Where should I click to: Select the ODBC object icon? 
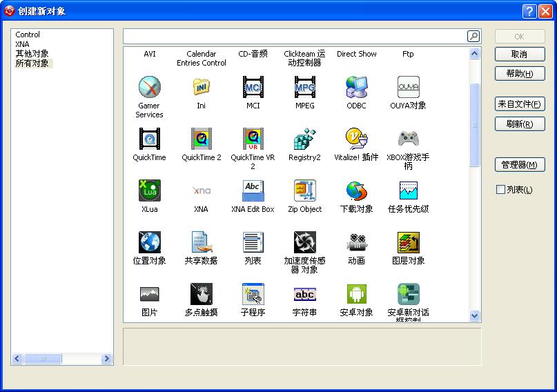(357, 87)
